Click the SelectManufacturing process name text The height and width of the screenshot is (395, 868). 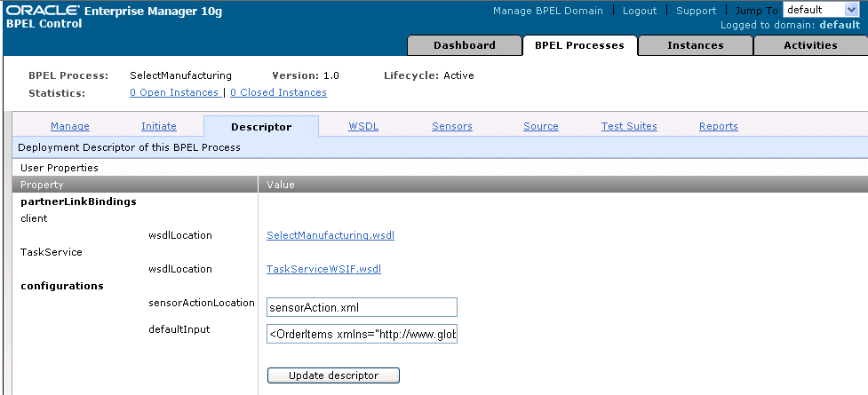click(181, 75)
